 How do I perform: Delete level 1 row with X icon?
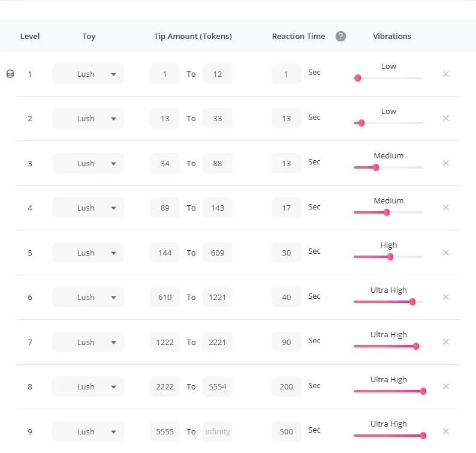445,74
